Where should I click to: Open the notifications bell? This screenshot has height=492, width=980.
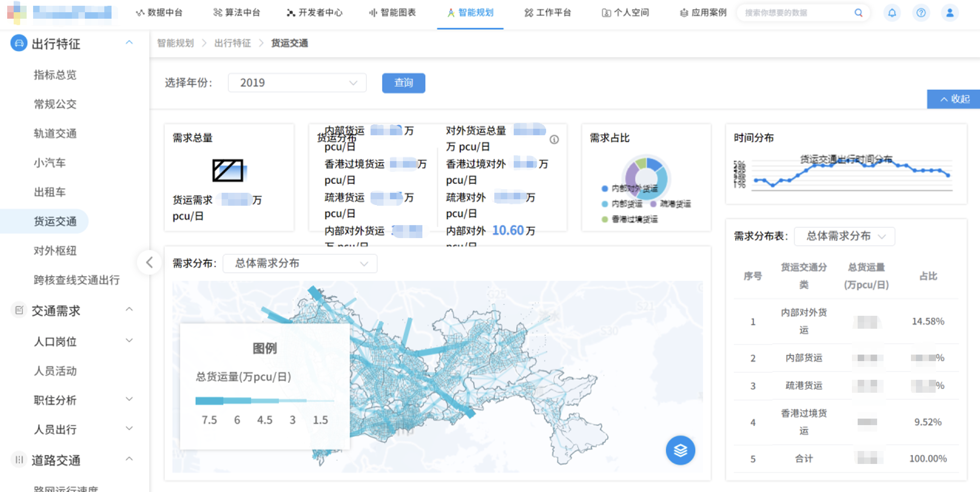click(892, 13)
